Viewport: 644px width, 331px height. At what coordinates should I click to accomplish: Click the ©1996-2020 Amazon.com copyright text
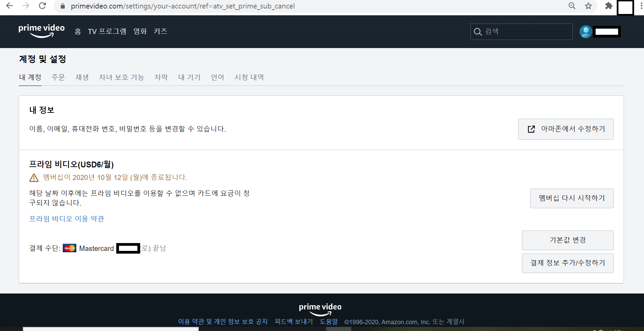pyautogui.click(x=404, y=322)
